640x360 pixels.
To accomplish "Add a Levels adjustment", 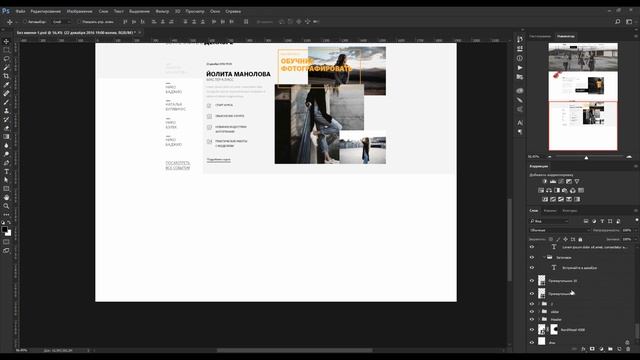I will point(553,182).
